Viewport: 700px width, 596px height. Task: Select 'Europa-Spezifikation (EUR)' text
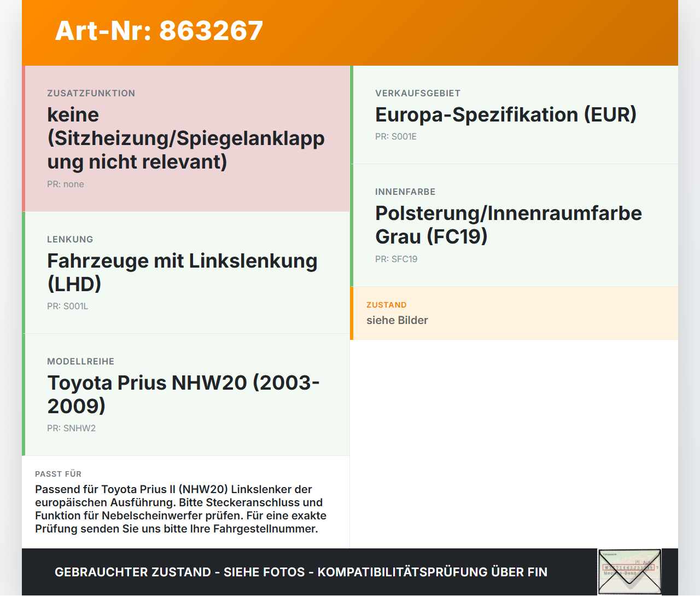506,114
